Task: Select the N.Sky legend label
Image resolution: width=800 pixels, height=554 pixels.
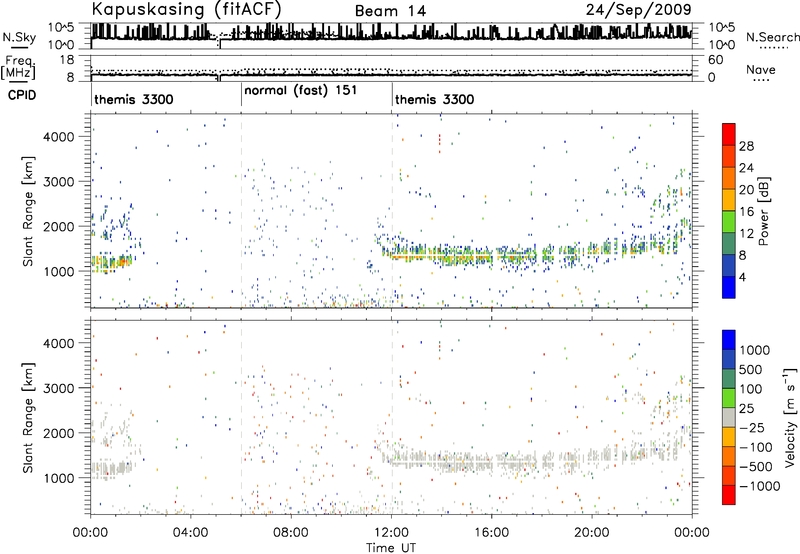Action: [x=19, y=37]
